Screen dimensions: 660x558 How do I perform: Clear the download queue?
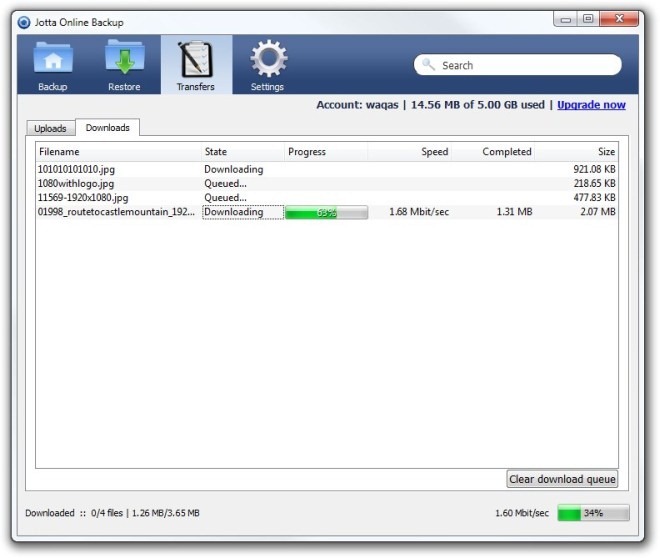pyautogui.click(x=562, y=479)
